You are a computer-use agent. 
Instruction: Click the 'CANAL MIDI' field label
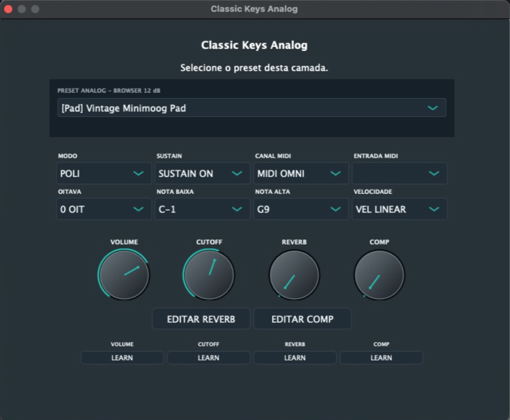click(x=273, y=156)
